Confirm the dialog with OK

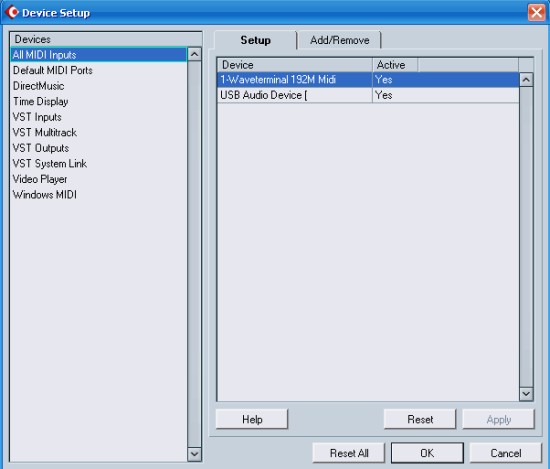[427, 453]
